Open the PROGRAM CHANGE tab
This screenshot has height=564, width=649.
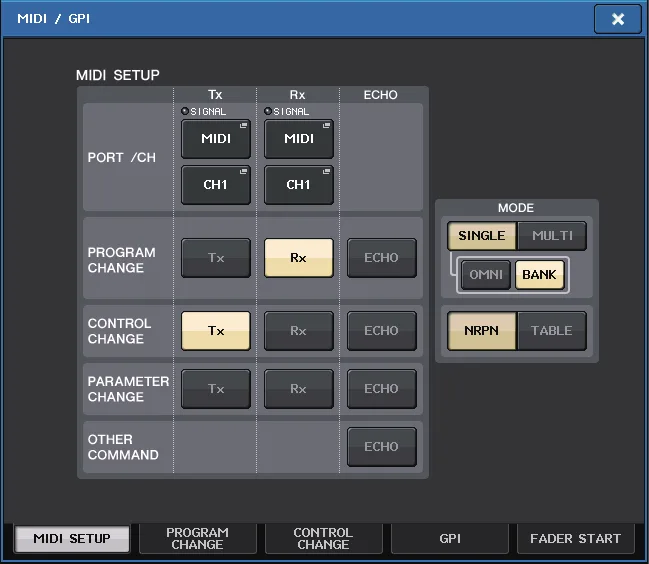tap(198, 539)
